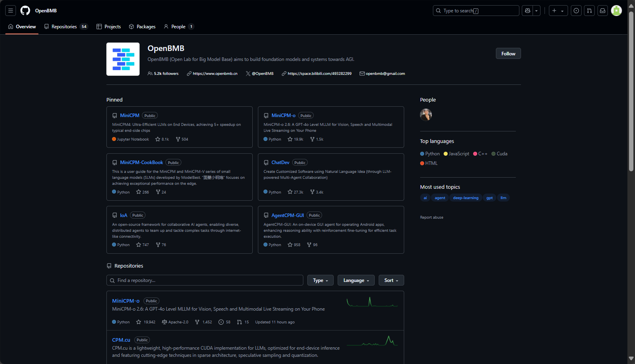Follow the OpenBMB organization

[x=508, y=53]
